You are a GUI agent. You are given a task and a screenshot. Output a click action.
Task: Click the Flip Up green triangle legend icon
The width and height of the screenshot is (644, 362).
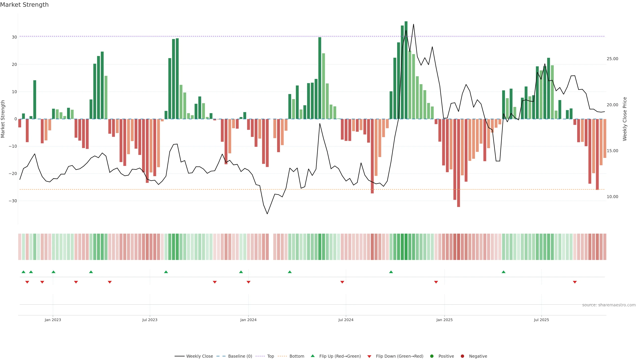312,356
